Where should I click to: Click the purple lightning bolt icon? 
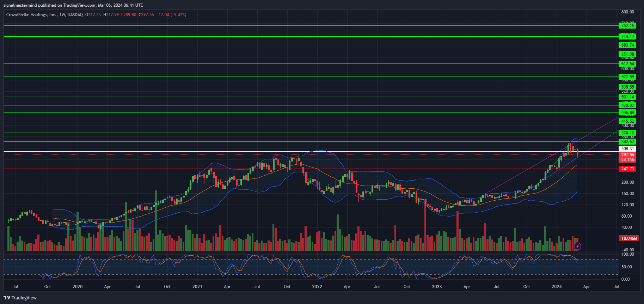(577, 246)
